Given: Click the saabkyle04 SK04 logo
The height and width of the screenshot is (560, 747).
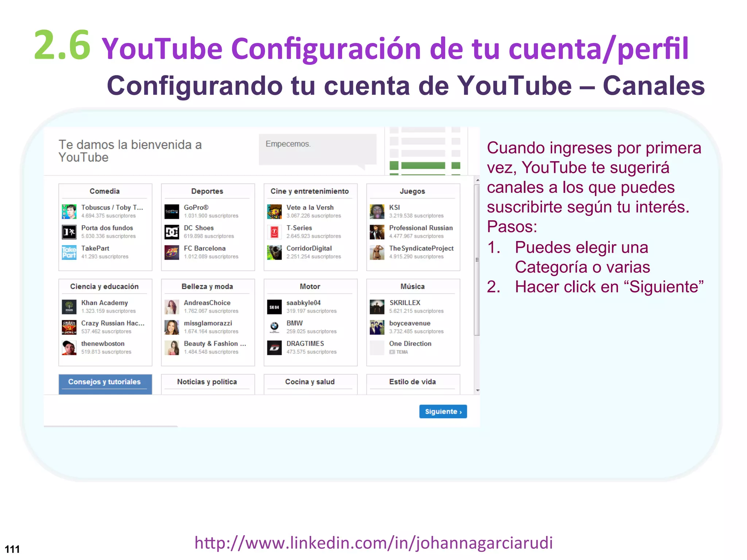Looking at the screenshot, I should tap(274, 307).
